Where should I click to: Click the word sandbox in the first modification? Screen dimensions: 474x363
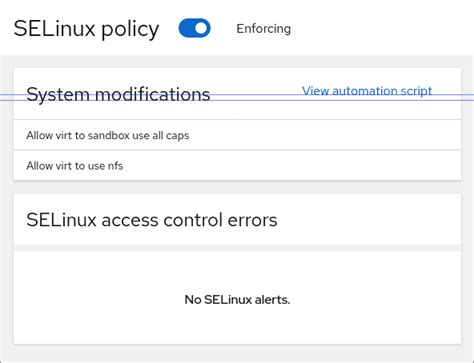[108, 135]
